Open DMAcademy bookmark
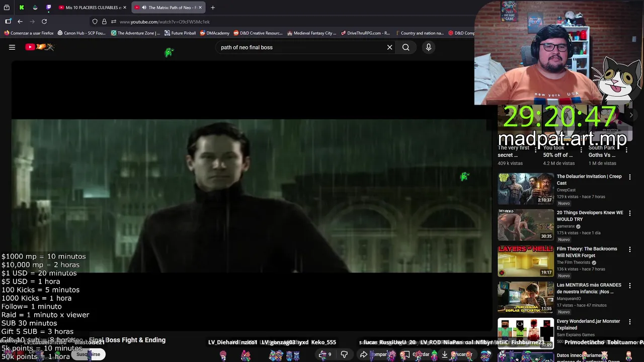Viewport: 644px width, 362px height. click(214, 33)
